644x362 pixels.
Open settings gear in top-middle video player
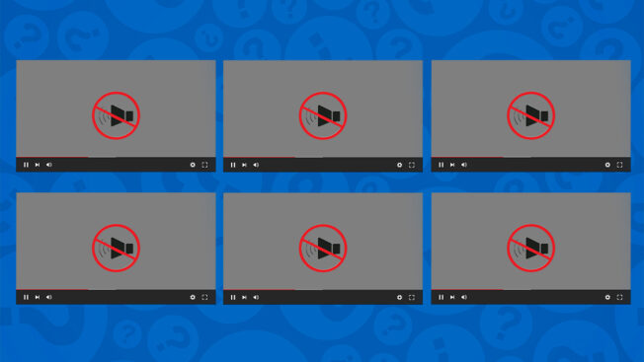tap(400, 165)
